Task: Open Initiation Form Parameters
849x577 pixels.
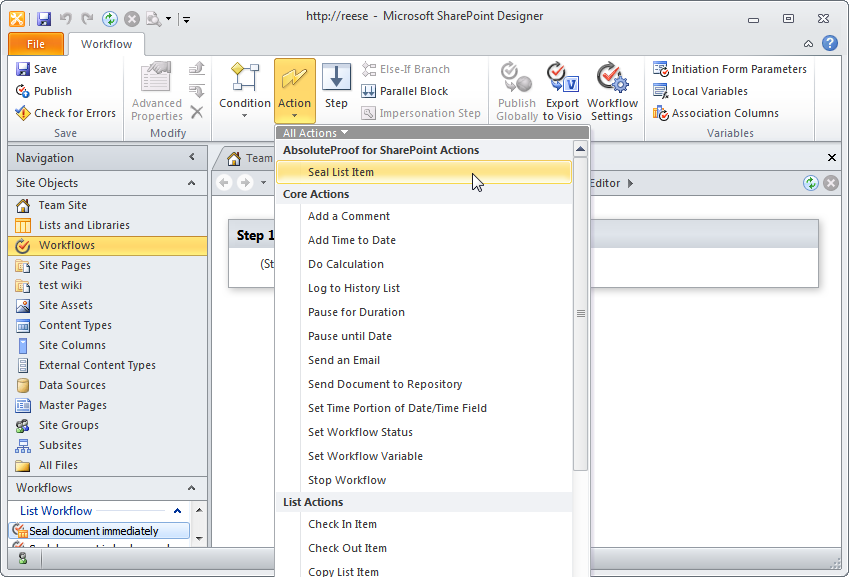Action: click(730, 69)
